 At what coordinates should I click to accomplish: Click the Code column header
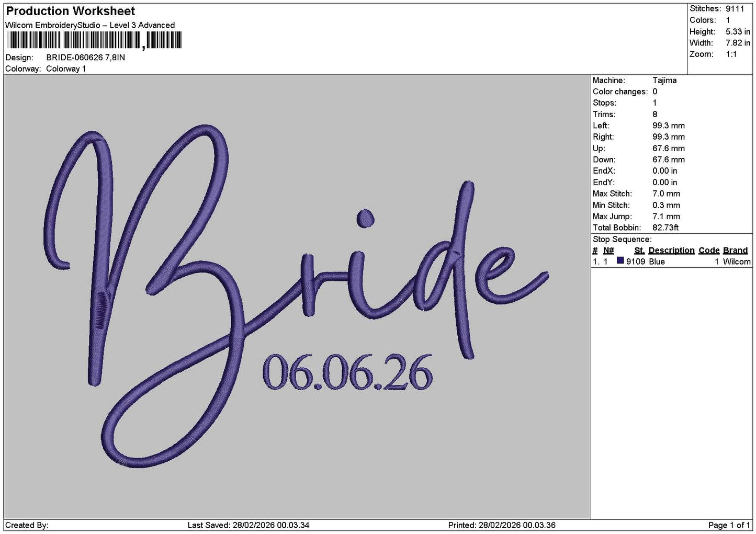pos(709,251)
